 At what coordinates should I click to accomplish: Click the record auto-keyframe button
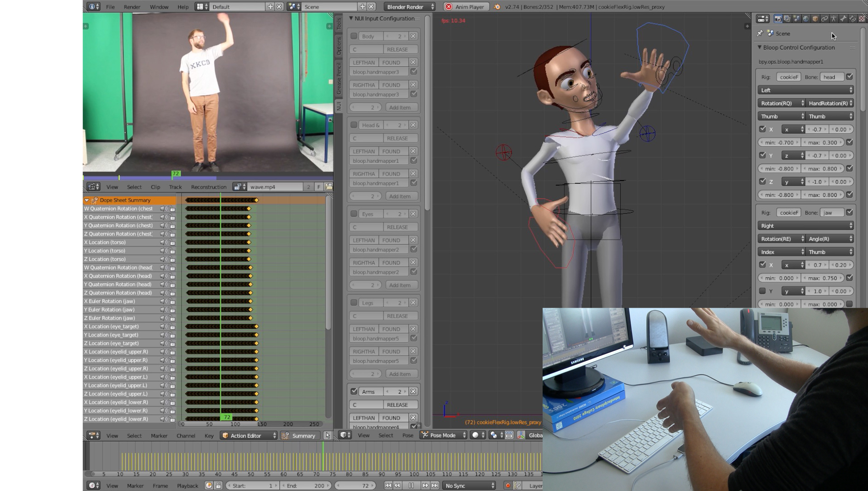coord(508,486)
